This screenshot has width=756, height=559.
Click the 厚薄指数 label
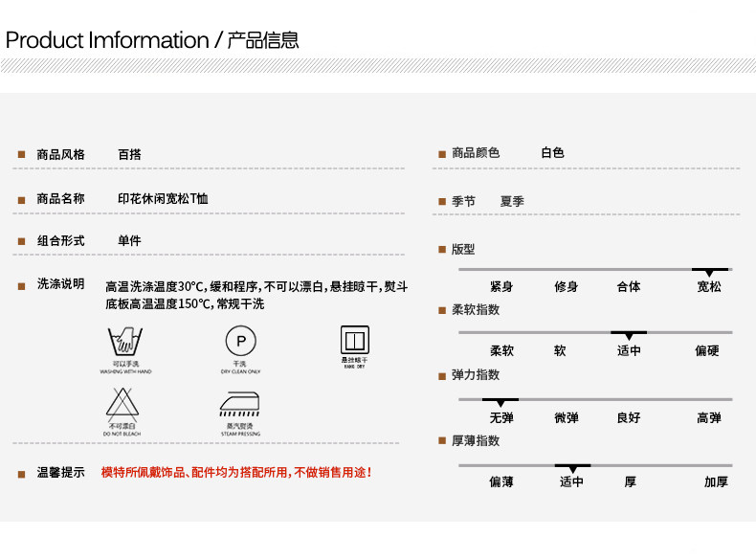pos(476,441)
